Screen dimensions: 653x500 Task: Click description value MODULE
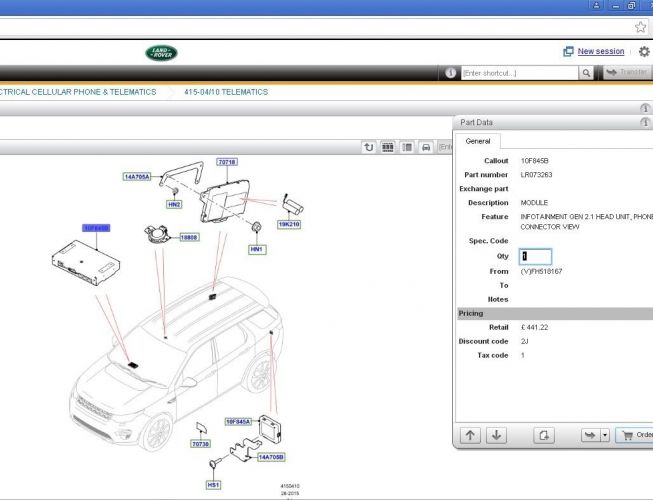coord(534,203)
